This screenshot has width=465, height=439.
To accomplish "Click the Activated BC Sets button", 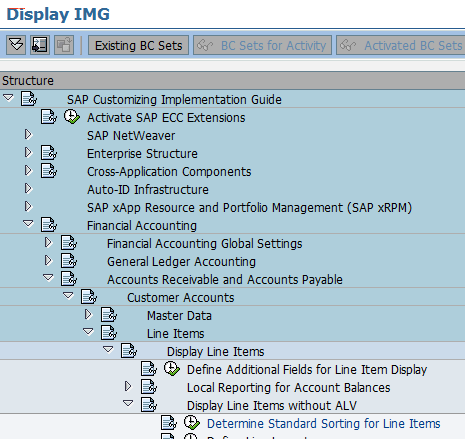I will pyautogui.click(x=401, y=45).
